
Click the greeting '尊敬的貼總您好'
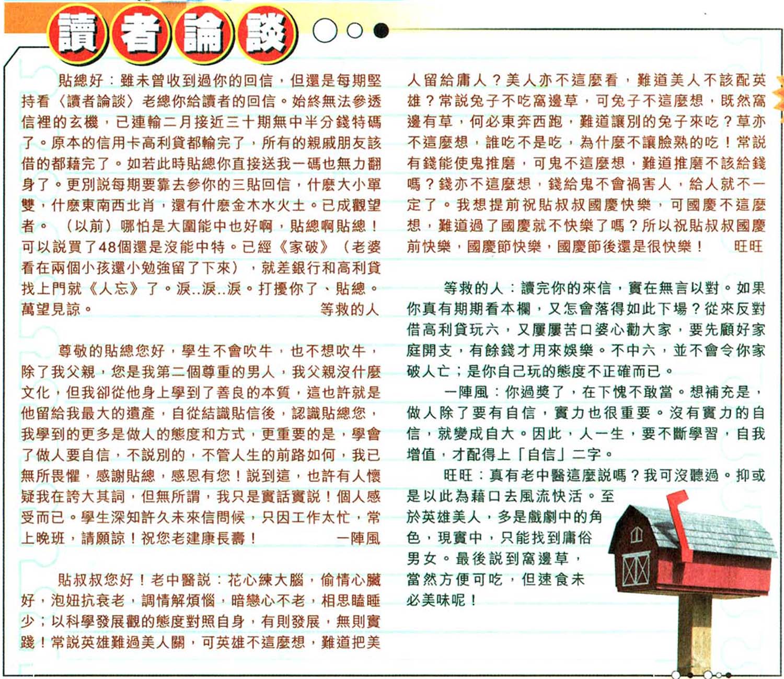coord(111,351)
